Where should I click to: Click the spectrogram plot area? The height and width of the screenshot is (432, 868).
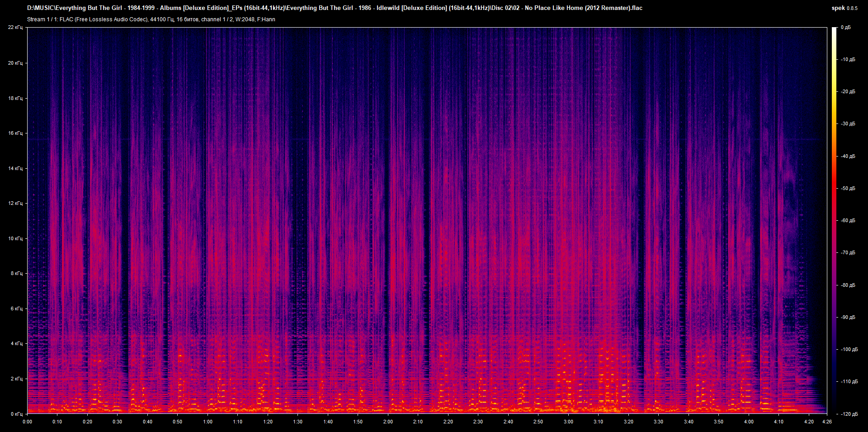point(427,220)
